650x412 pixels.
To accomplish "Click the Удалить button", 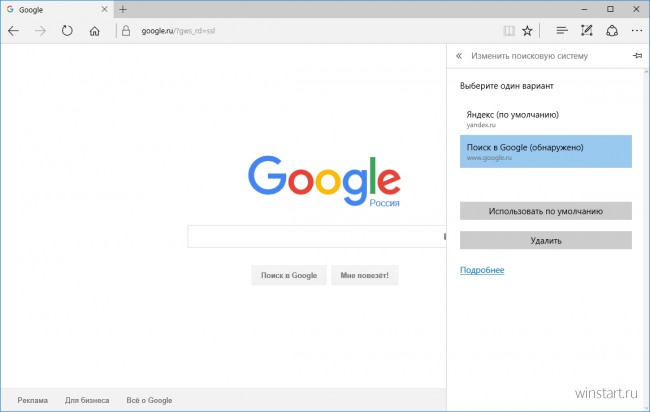I will [x=546, y=240].
